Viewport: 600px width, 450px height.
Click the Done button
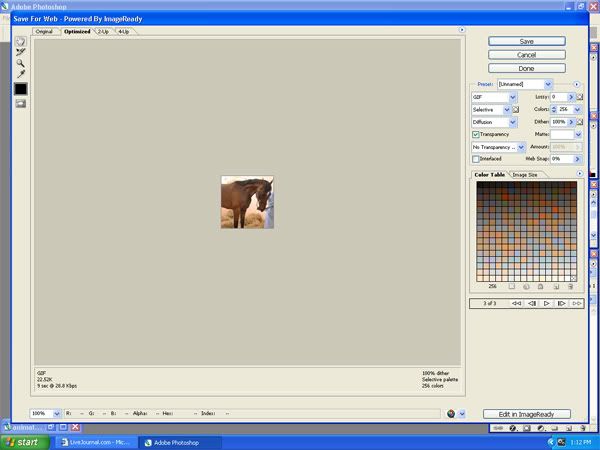527,68
